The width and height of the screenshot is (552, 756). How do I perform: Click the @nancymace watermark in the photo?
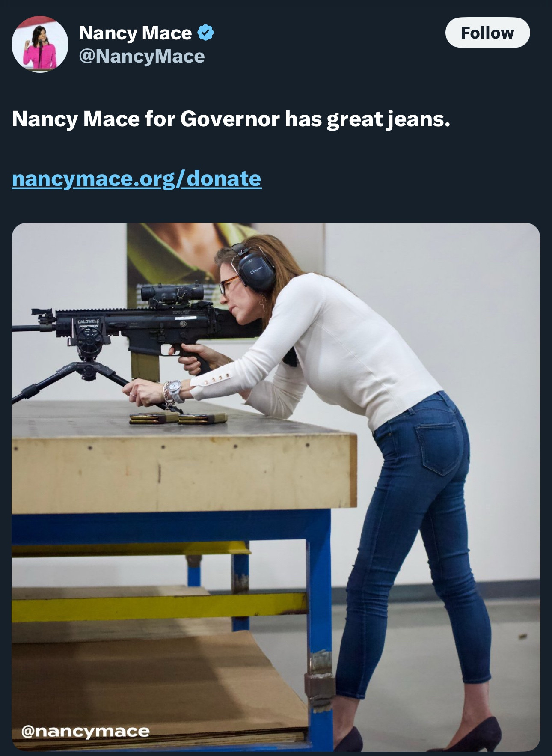[x=86, y=731]
